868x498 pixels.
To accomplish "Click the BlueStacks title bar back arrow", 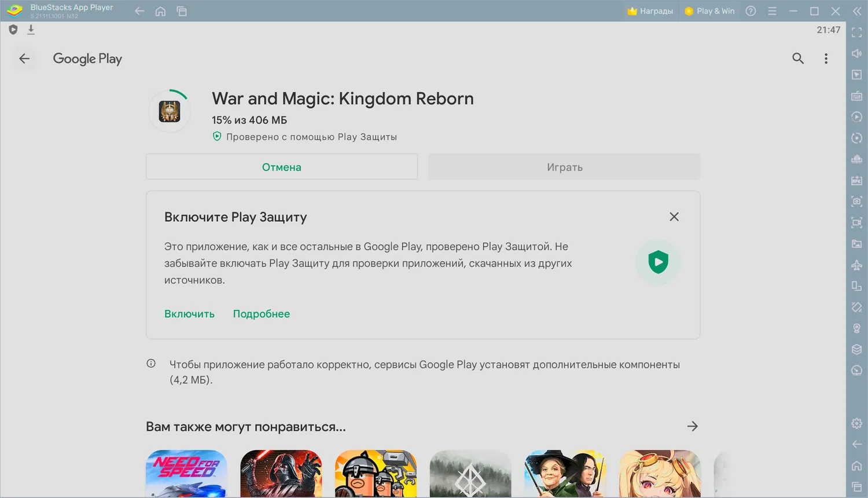I will (x=139, y=11).
